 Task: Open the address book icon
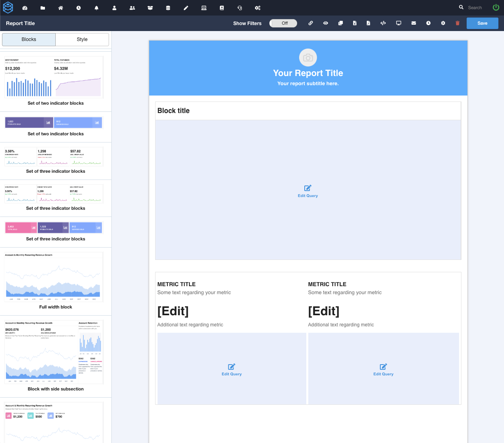pyautogui.click(x=222, y=8)
